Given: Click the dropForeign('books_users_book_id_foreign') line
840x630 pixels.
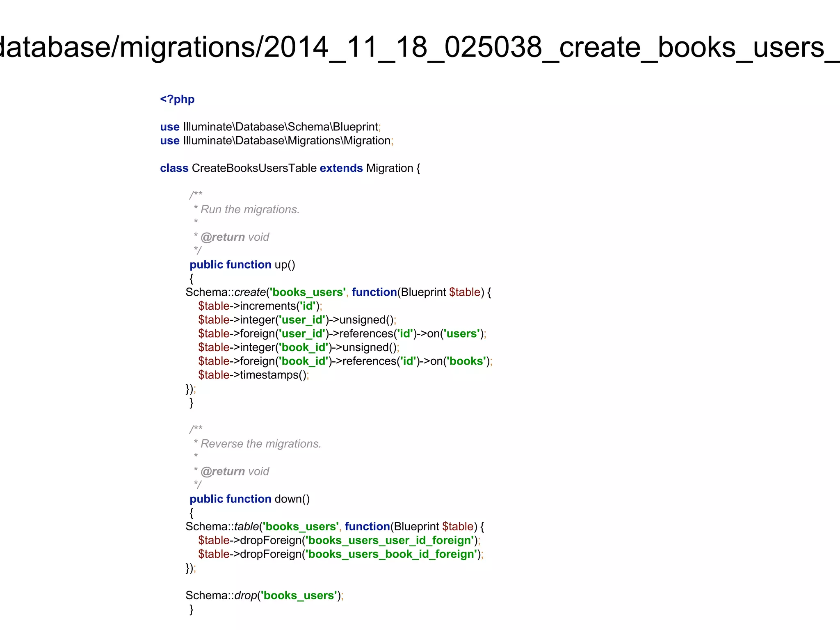Looking at the screenshot, I should coord(341,554).
